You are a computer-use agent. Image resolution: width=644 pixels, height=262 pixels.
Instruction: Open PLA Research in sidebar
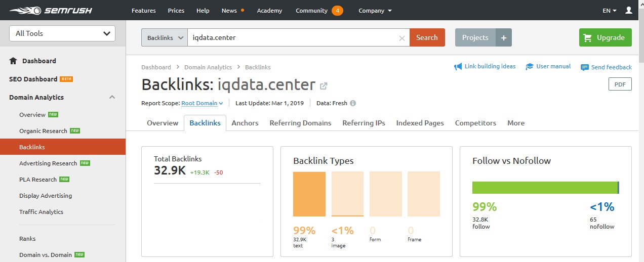pos(38,180)
